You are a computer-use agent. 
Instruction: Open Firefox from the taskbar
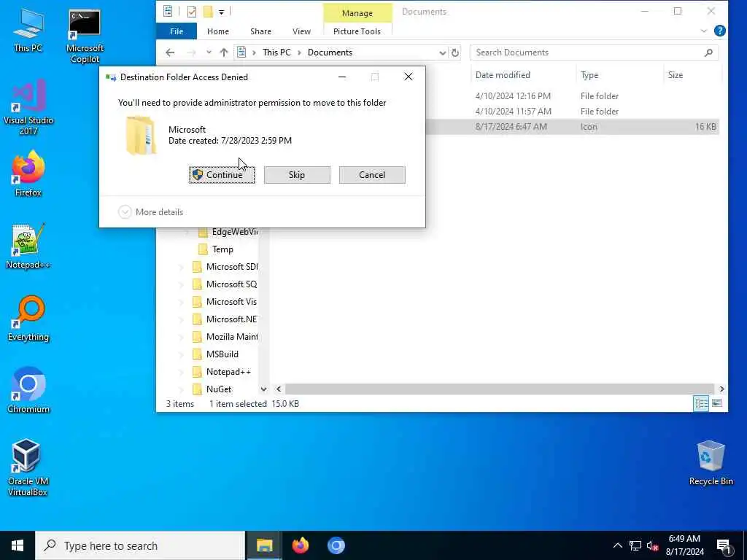[x=300, y=545]
